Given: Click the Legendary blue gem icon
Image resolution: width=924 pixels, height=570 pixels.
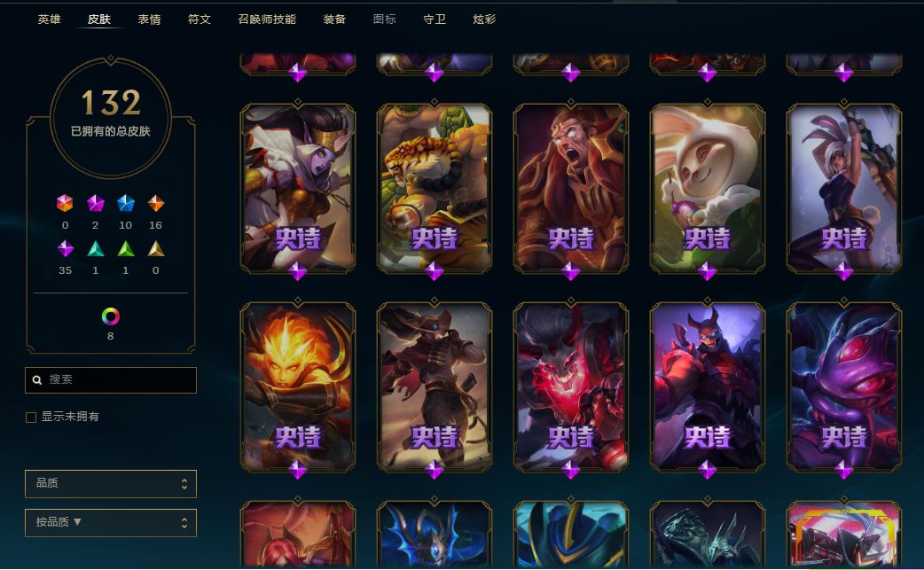Looking at the screenshot, I should [126, 203].
